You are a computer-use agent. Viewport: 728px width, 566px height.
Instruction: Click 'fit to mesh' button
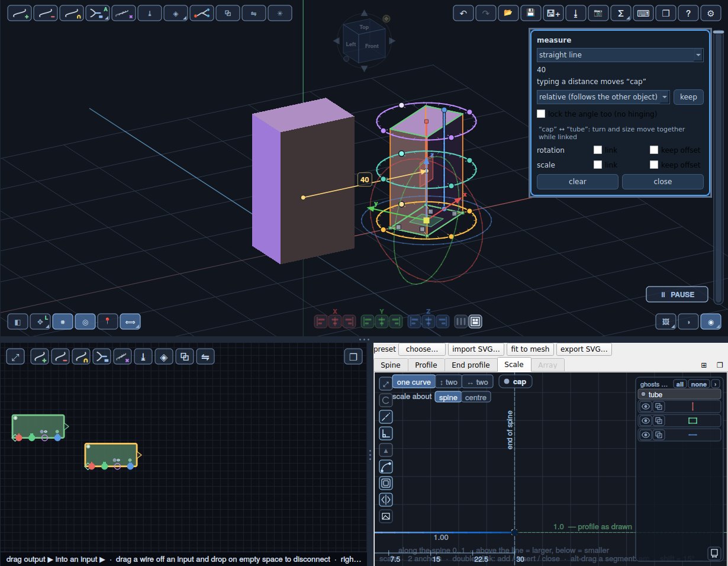[x=531, y=349]
